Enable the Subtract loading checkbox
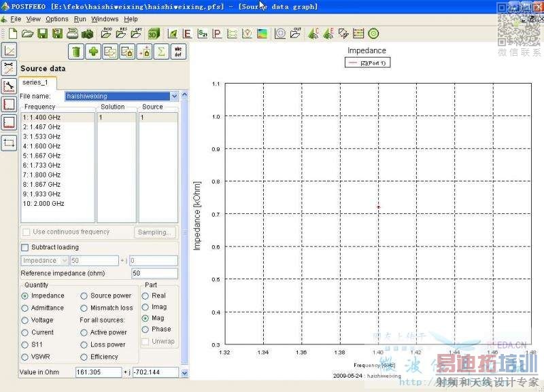 [25, 247]
